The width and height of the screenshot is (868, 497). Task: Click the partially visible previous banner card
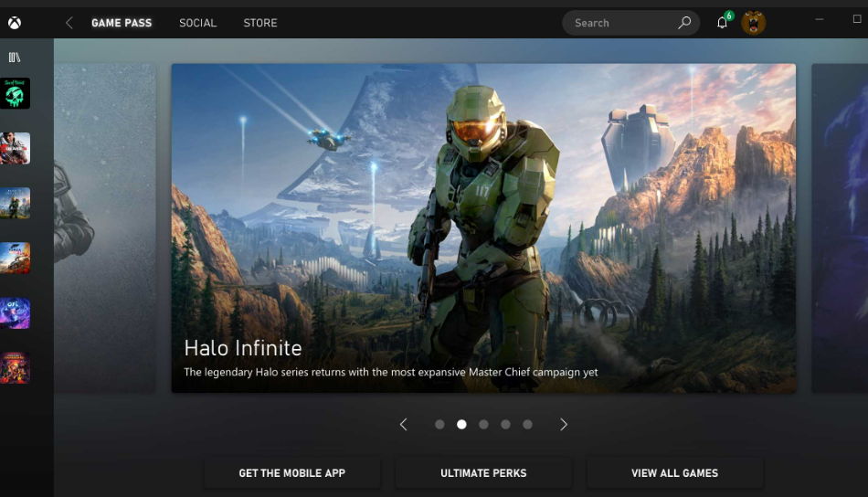click(x=105, y=228)
